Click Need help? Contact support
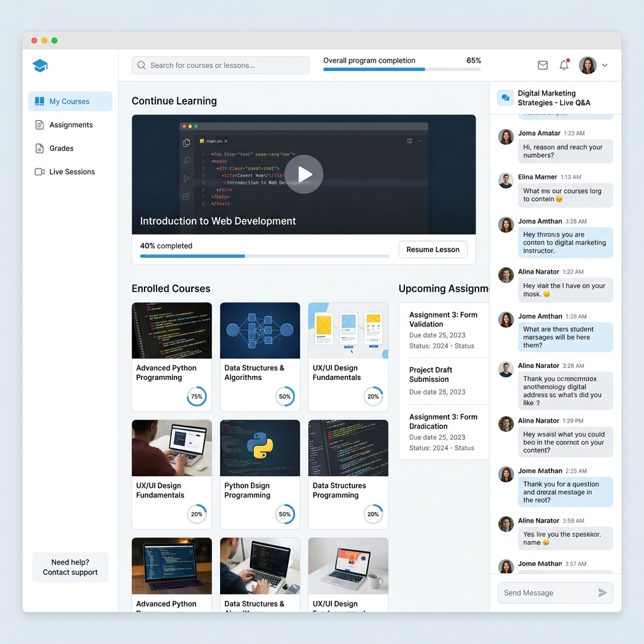Screen dimensions: 644x644 tap(70, 567)
